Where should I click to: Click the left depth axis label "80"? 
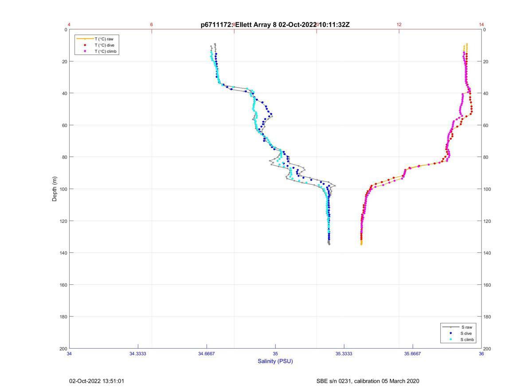(x=65, y=157)
